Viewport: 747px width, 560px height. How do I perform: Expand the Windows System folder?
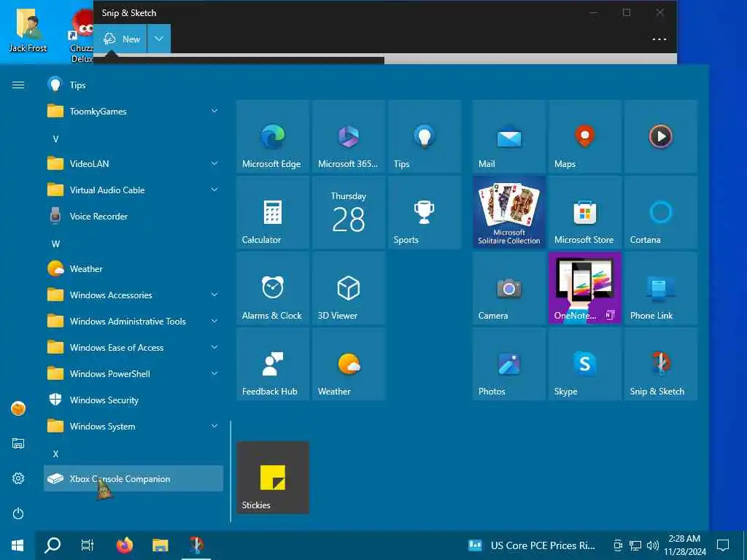tap(133, 426)
